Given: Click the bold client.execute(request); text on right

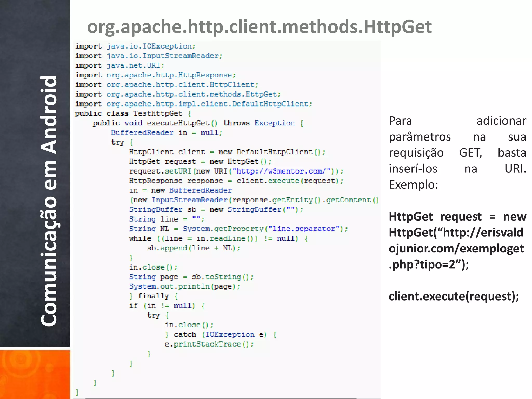Looking at the screenshot, I should coord(454,296).
